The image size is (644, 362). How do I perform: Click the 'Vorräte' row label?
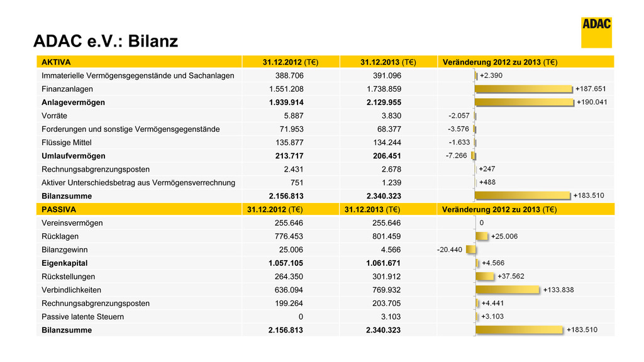click(54, 116)
